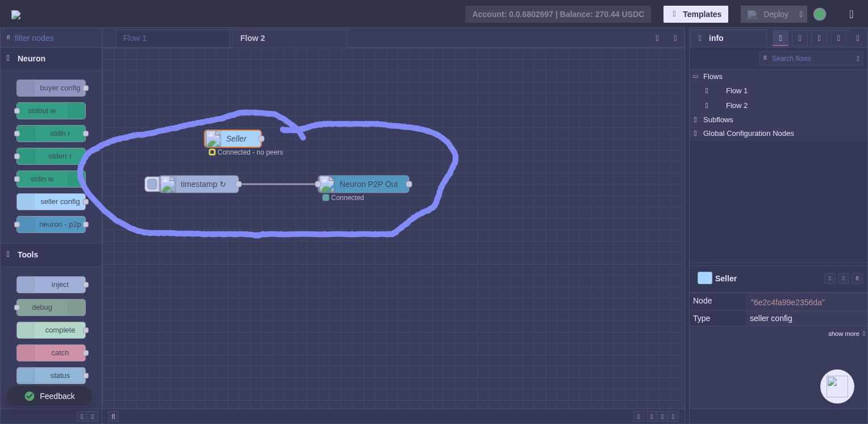Open the Deploy options dropdown arrow
The width and height of the screenshot is (868, 424).
click(x=801, y=14)
